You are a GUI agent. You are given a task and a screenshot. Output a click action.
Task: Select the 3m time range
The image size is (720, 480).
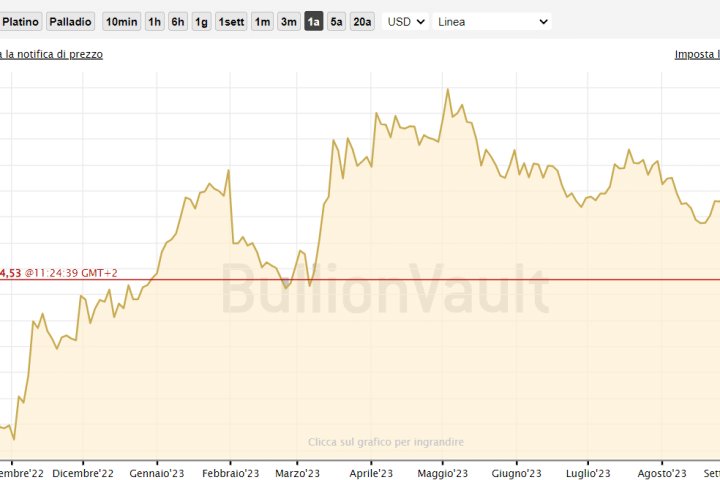click(x=288, y=21)
